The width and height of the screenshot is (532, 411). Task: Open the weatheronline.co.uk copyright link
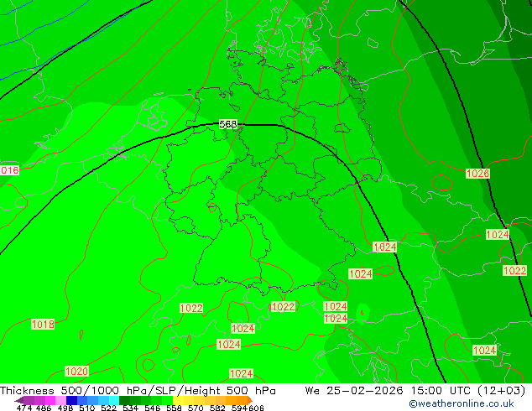point(462,403)
